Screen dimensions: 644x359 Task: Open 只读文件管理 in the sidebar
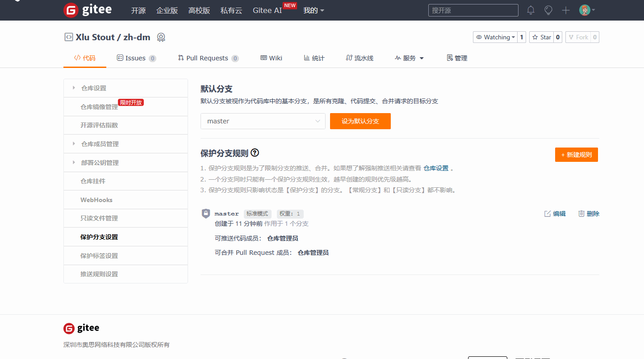tap(125, 218)
